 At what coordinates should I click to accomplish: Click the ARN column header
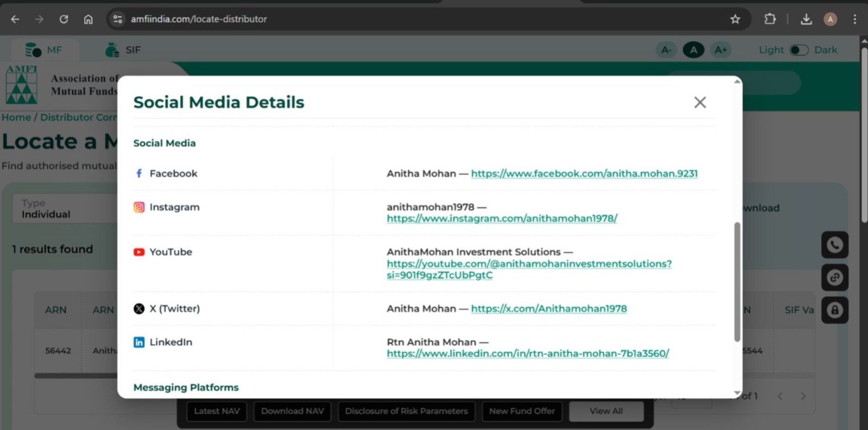pyautogui.click(x=56, y=310)
